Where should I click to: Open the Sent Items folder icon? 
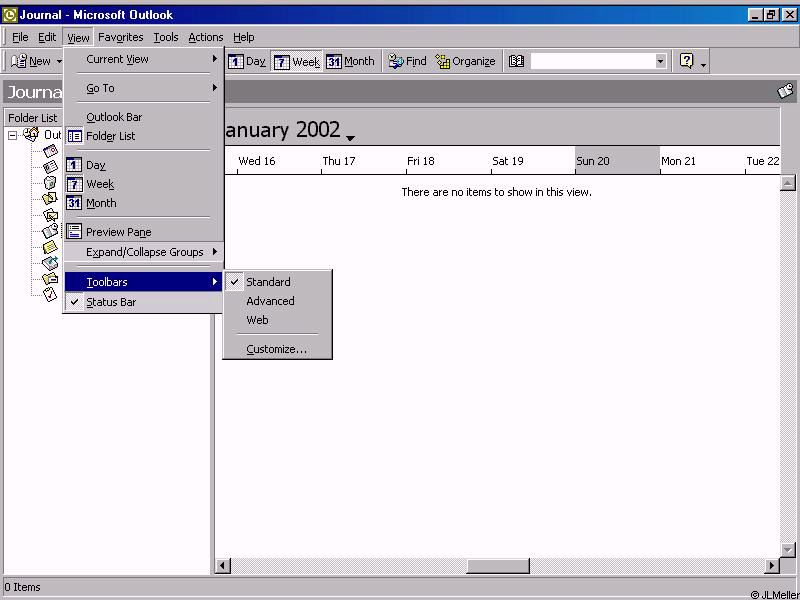pos(50,279)
